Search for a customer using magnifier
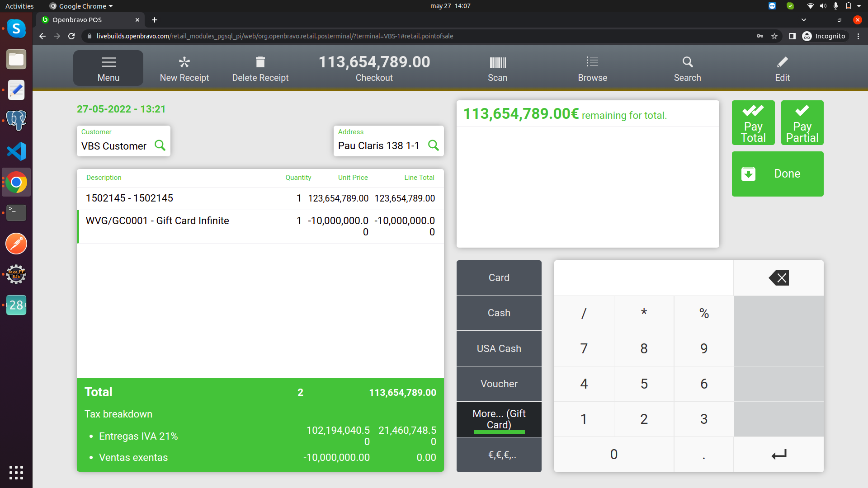The image size is (868, 488). (160, 145)
